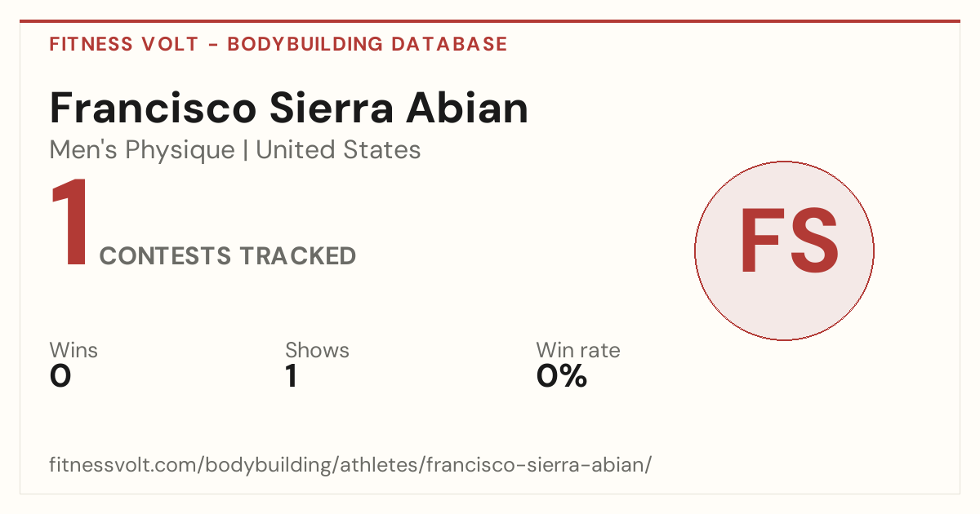This screenshot has width=980, height=514.
Task: Click the FS initials avatar circle
Action: 784,250
